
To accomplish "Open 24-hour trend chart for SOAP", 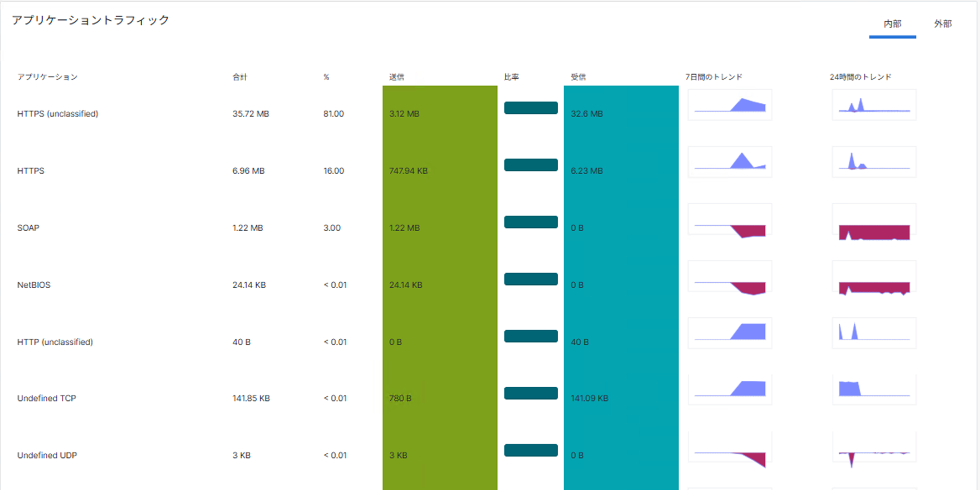I will click(x=874, y=223).
